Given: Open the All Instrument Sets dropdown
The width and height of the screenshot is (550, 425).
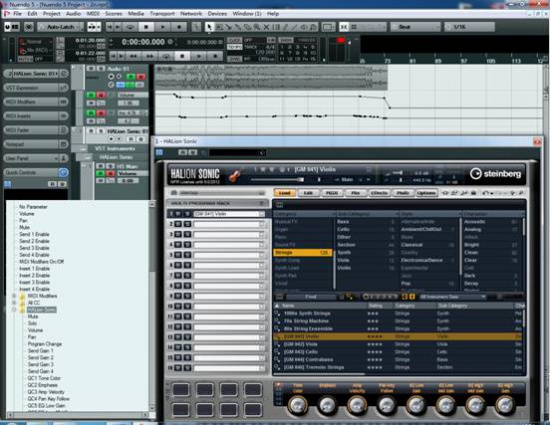Looking at the screenshot, I should tap(453, 297).
